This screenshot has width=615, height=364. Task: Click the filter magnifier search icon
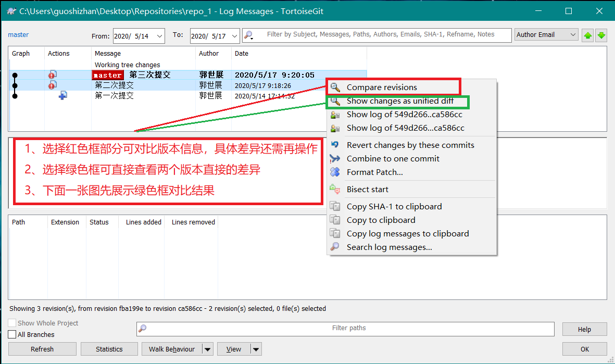[249, 35]
